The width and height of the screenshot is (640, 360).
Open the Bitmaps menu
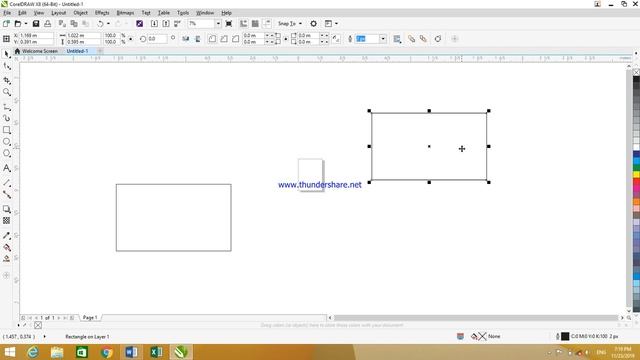(125, 13)
